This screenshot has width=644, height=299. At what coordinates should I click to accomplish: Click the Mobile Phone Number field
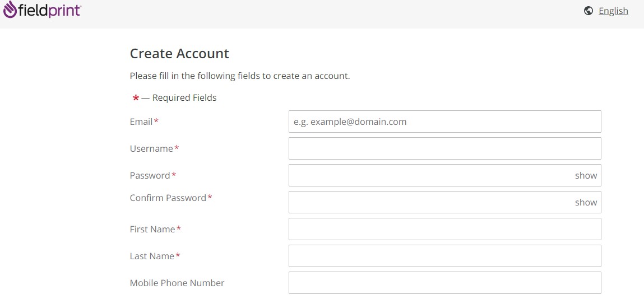tap(445, 283)
